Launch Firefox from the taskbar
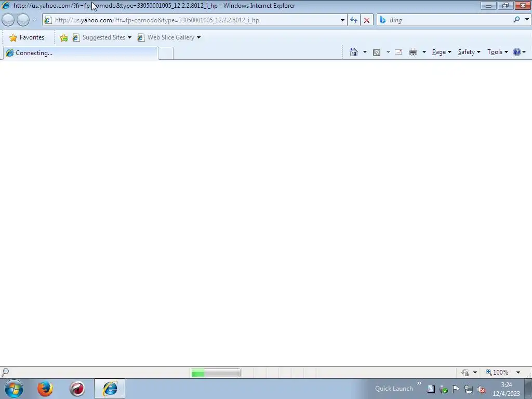 [x=45, y=389]
